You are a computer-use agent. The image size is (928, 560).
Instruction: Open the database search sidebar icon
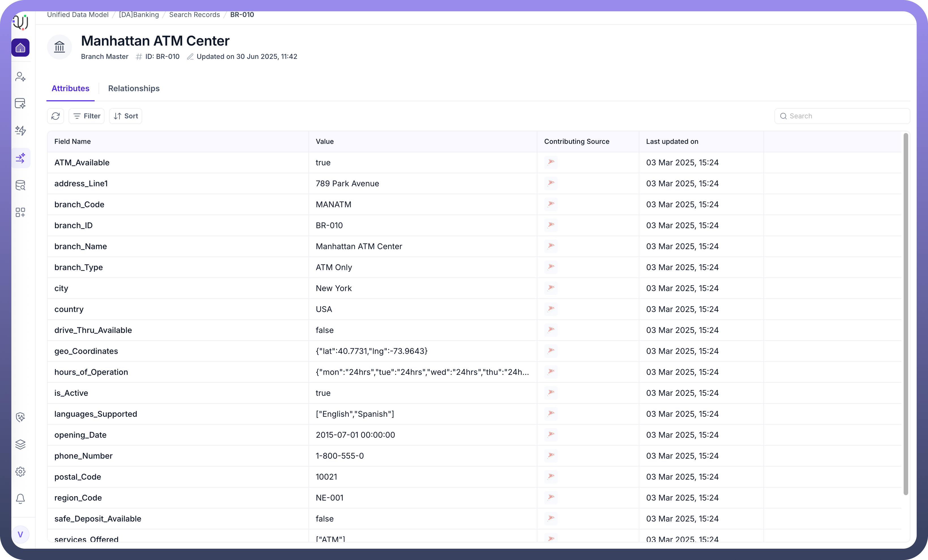20,185
